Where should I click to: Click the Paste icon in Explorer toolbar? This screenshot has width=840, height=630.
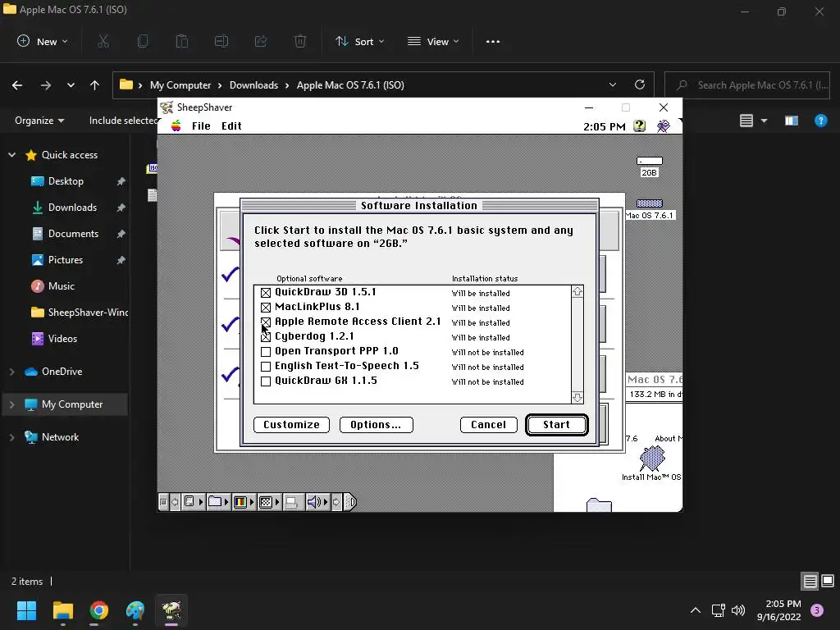182,41
